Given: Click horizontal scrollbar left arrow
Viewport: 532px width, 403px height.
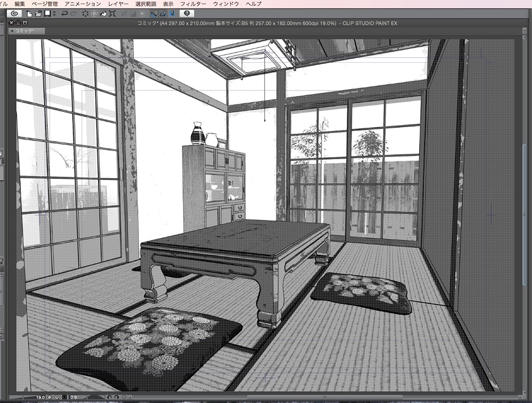Looking at the screenshot, I should tap(130, 397).
